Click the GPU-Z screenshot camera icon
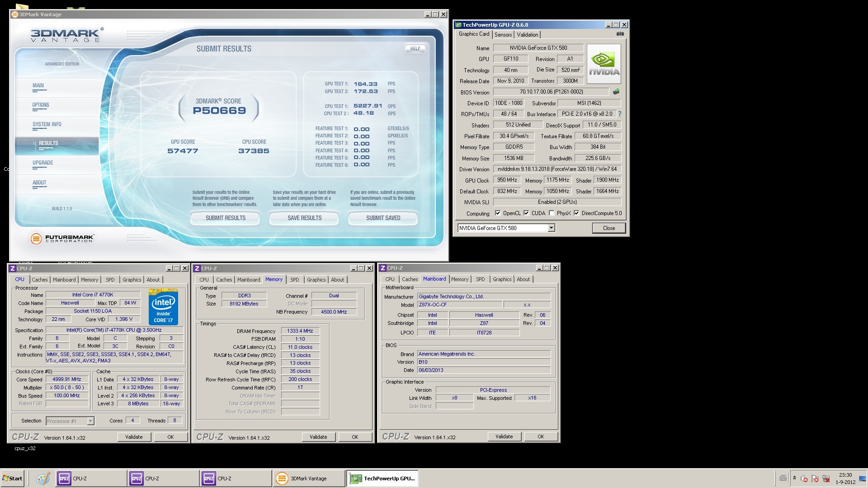The width and height of the screenshot is (868, 488). [x=620, y=34]
